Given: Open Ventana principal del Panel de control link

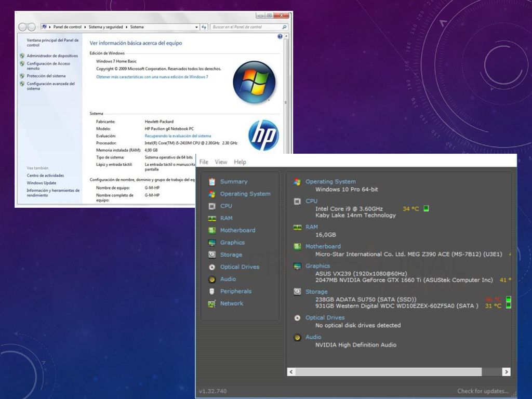Looking at the screenshot, I should (52, 43).
